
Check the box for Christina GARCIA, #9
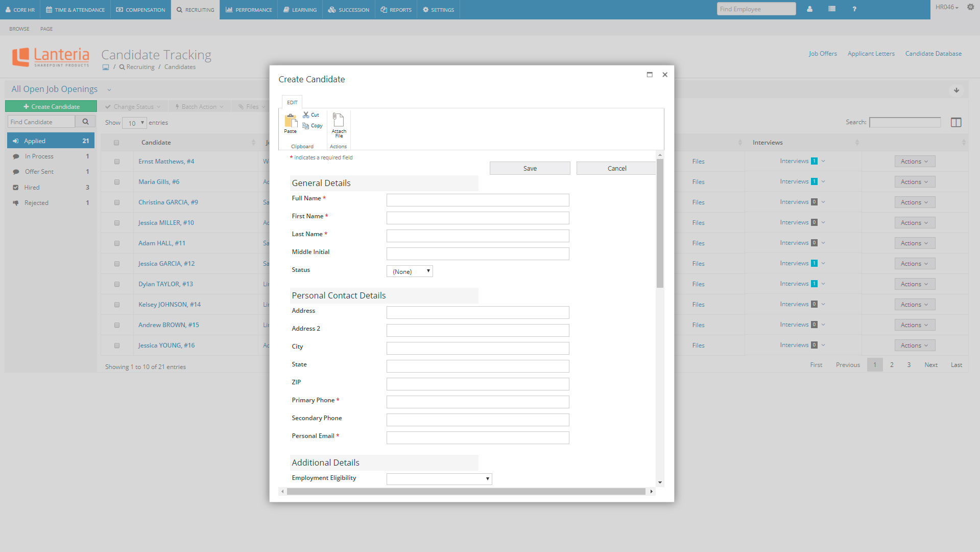pyautogui.click(x=117, y=202)
